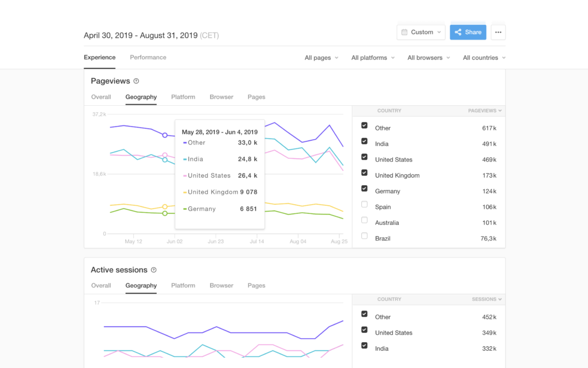588x368 pixels.
Task: Switch to the Performance tab
Action: [x=148, y=57]
